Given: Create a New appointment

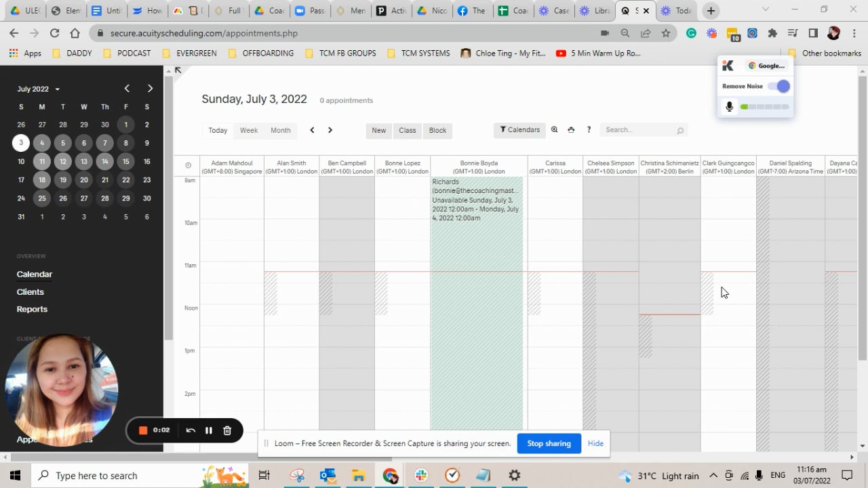Looking at the screenshot, I should (x=379, y=131).
